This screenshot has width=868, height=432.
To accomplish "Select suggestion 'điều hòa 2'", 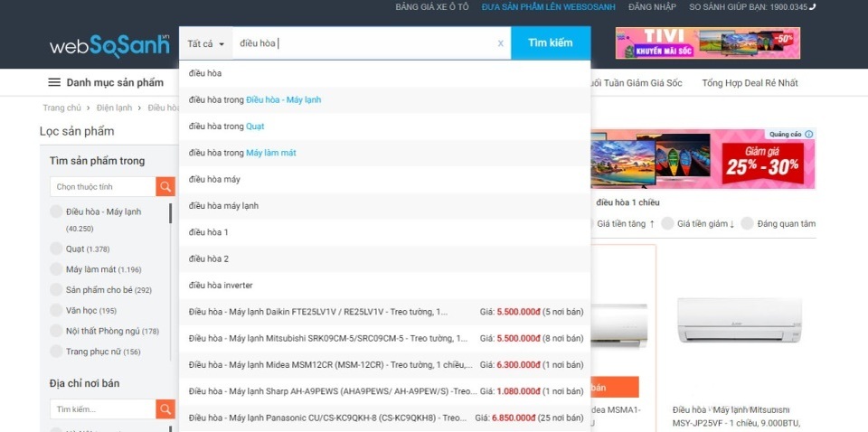I will tap(385, 258).
